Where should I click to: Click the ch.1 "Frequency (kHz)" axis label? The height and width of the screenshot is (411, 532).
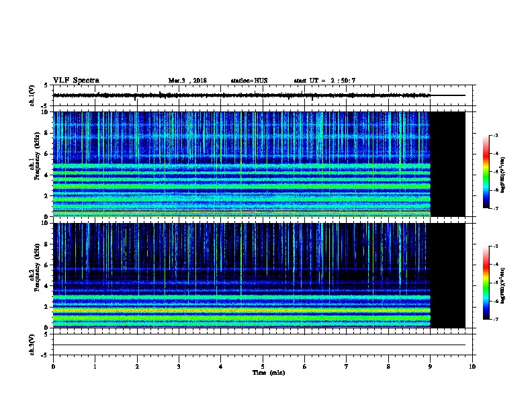37,156
